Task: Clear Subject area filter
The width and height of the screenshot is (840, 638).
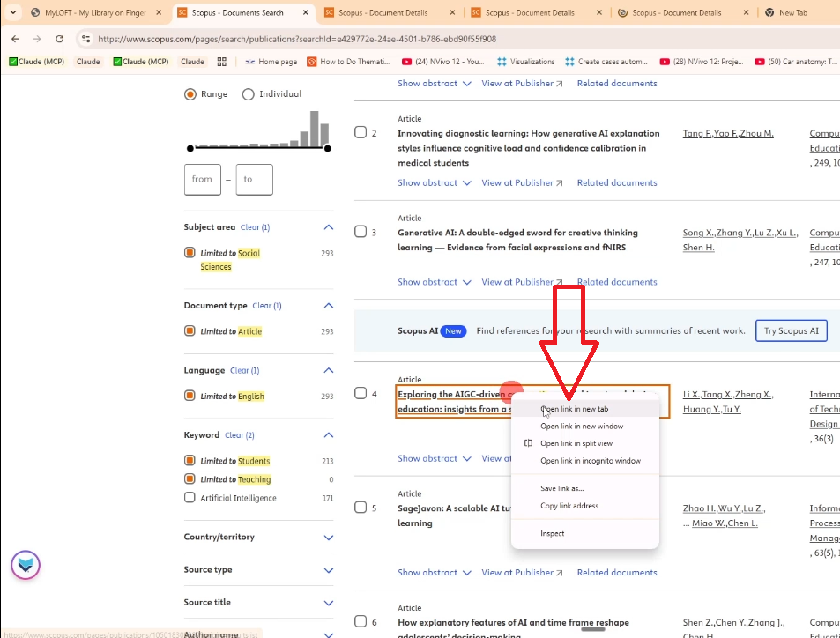Action: [255, 227]
